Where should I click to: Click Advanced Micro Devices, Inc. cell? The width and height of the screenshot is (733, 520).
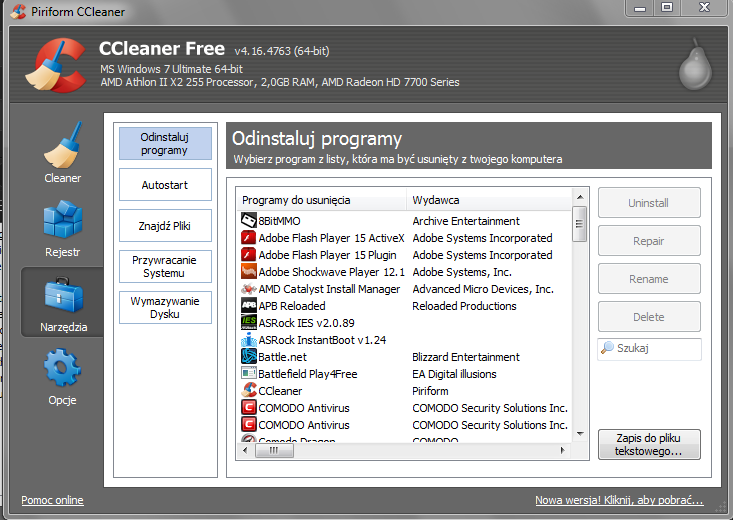483,289
